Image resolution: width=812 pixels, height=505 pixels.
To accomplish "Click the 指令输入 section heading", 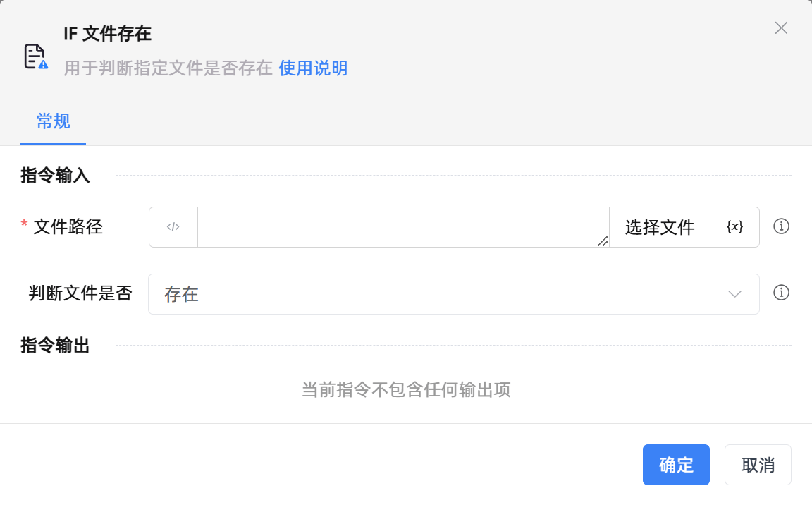I will (x=56, y=175).
